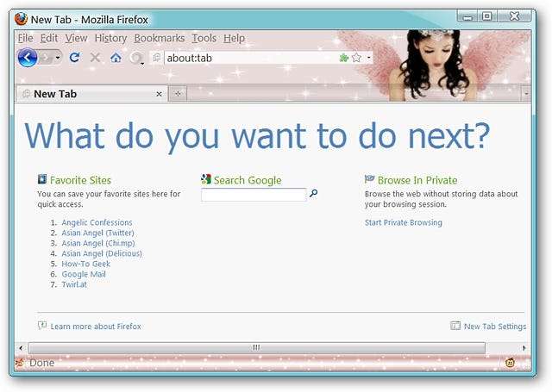Open the Help menu

[x=234, y=38]
